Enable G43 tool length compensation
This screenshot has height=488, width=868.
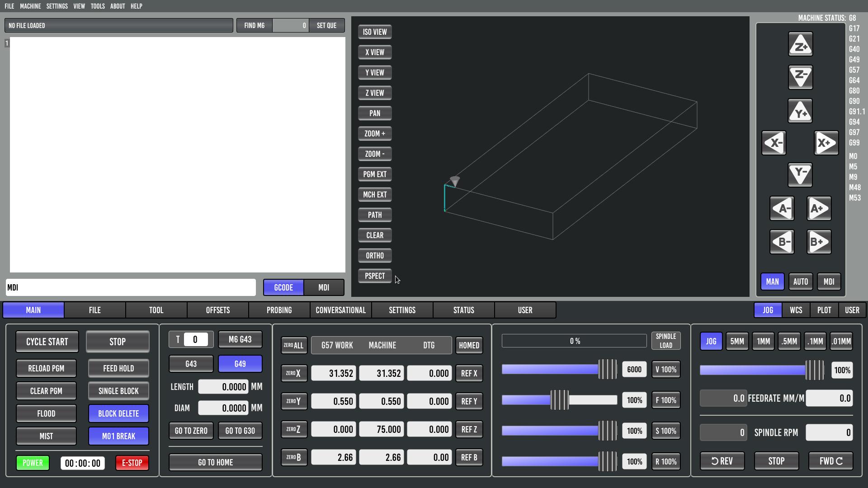191,364
